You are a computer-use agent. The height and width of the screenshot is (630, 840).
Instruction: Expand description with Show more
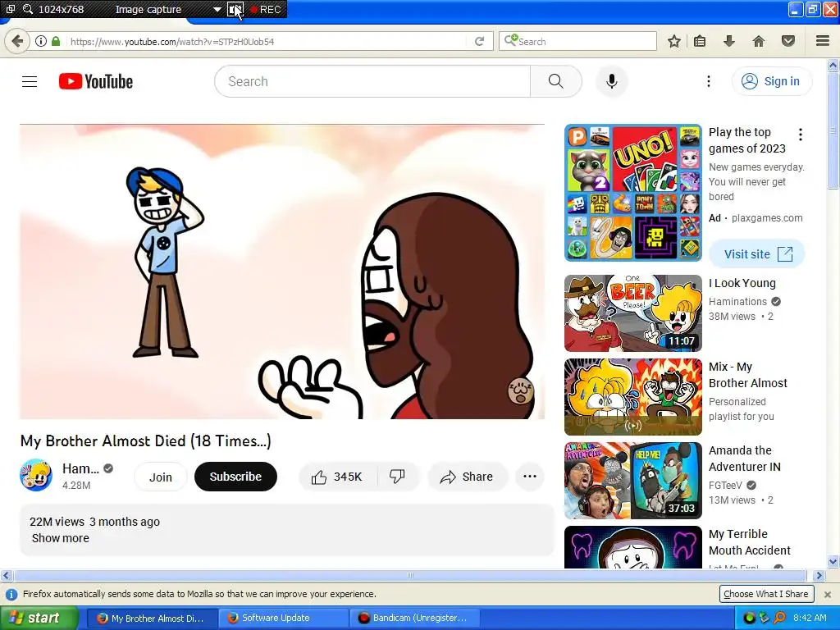pyautogui.click(x=61, y=538)
